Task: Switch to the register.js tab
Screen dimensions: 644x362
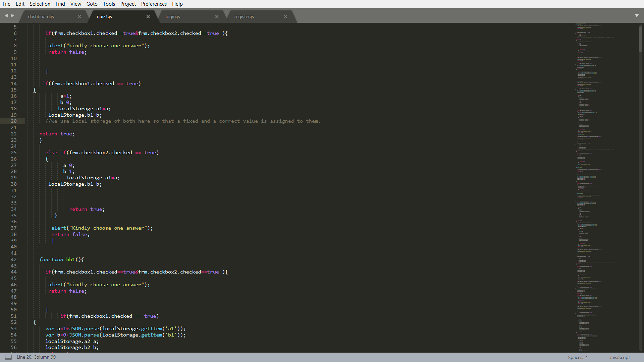Action: (244, 17)
